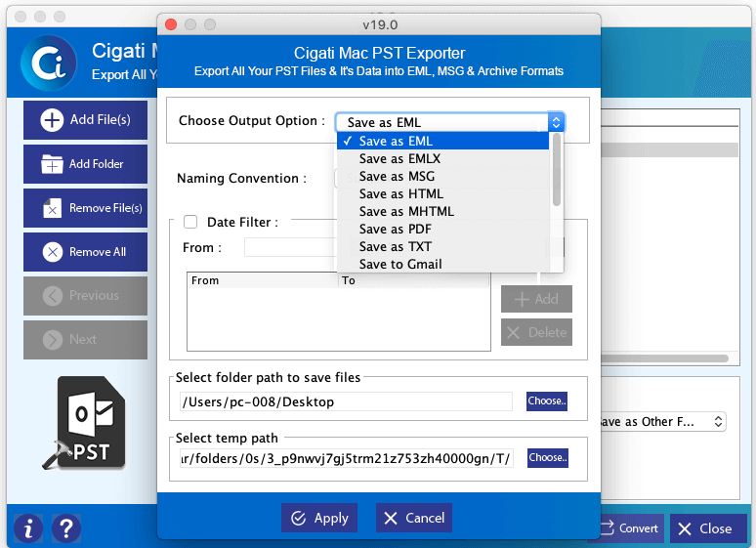Open the help question mark icon
Screen dimensions: 756x548
coord(66,528)
